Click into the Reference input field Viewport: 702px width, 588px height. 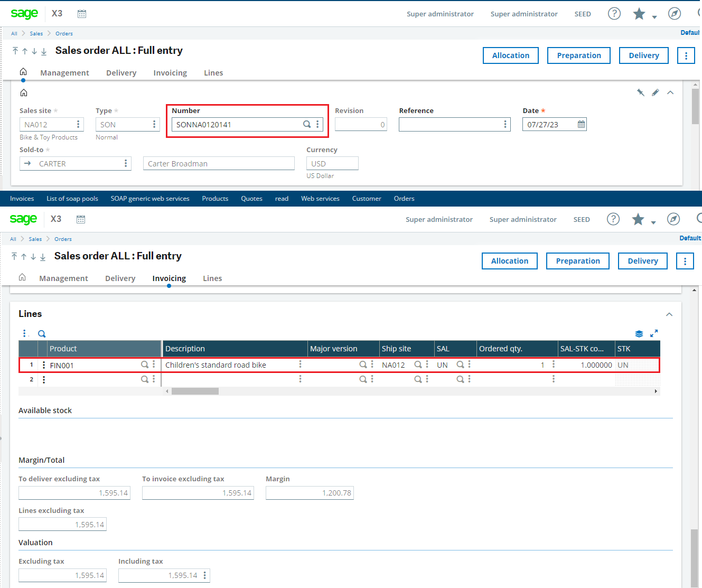450,124
